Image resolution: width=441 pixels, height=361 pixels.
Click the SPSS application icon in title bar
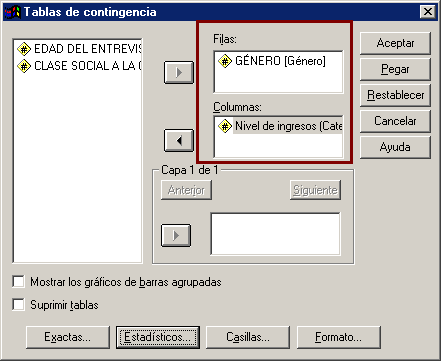[12, 12]
